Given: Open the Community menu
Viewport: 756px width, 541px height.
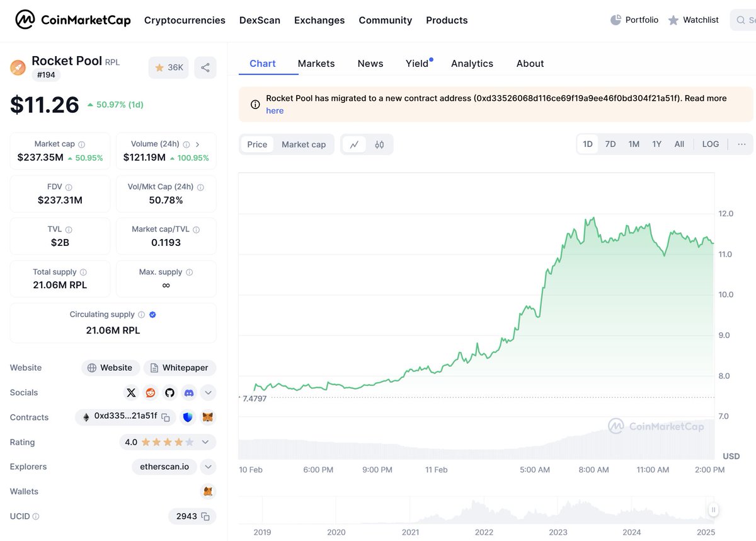Looking at the screenshot, I should pyautogui.click(x=386, y=20).
